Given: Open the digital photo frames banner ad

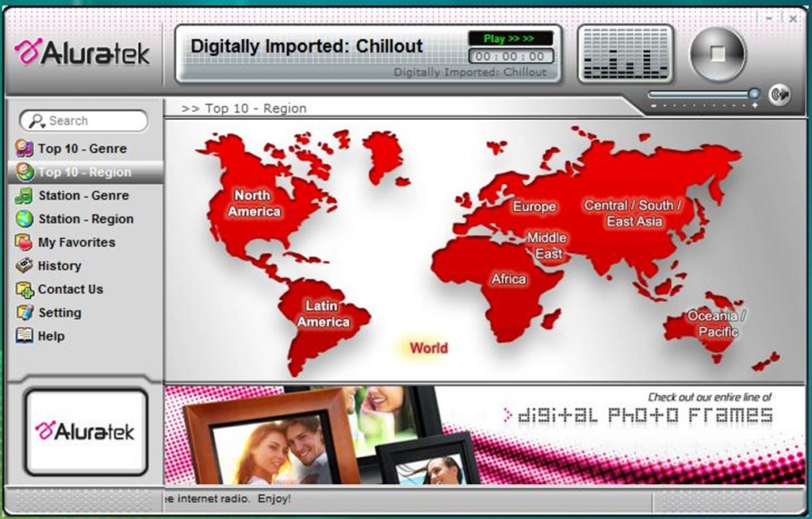Looking at the screenshot, I should pos(486,434).
